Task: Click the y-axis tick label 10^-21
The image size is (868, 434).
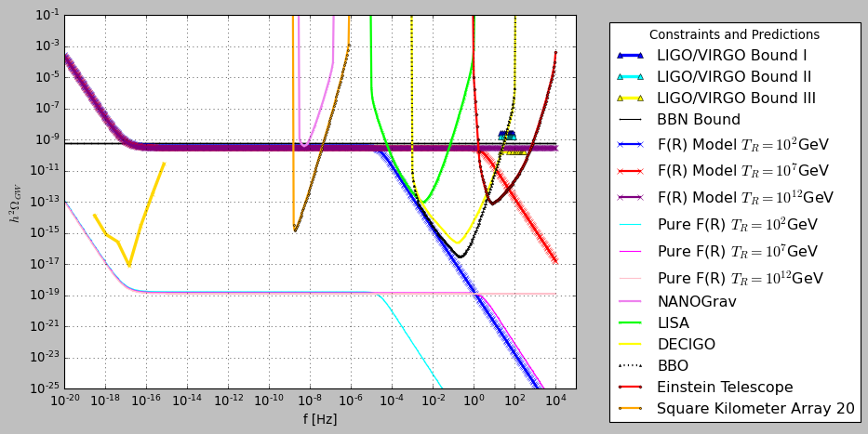Action: click(x=47, y=327)
